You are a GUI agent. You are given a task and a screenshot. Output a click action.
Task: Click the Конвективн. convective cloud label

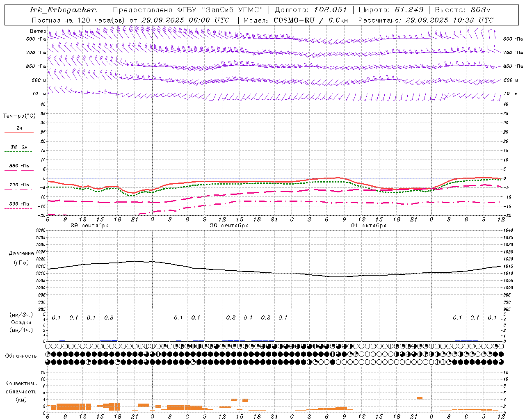point(21,383)
